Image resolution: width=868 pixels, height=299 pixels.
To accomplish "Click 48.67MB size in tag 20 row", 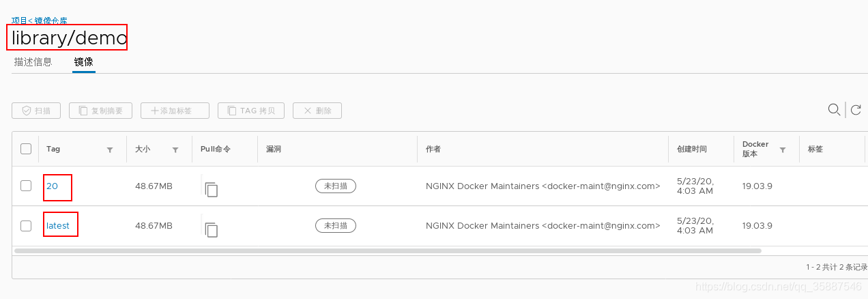I will click(x=154, y=186).
